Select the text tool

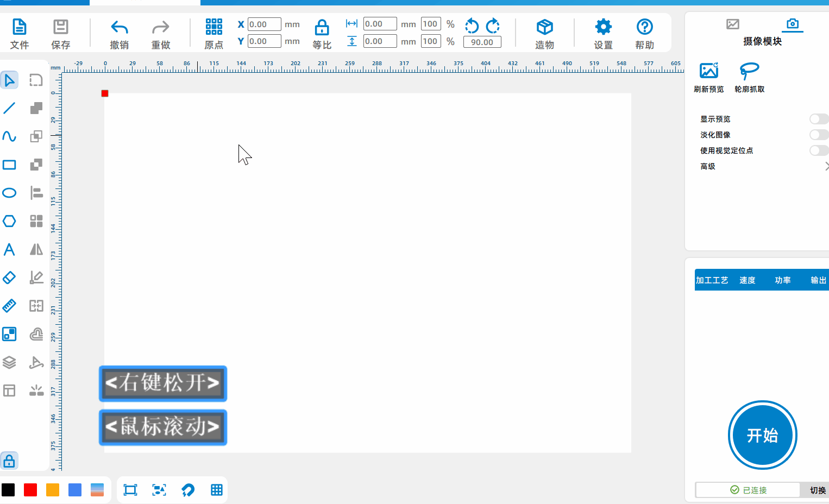pos(9,249)
